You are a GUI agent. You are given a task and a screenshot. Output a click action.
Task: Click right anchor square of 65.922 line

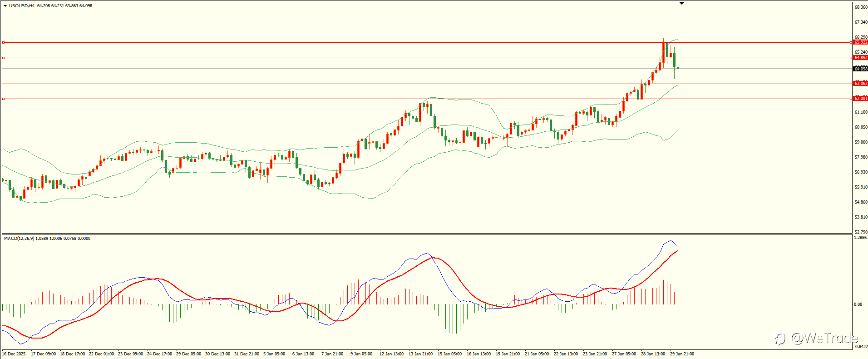point(851,42)
